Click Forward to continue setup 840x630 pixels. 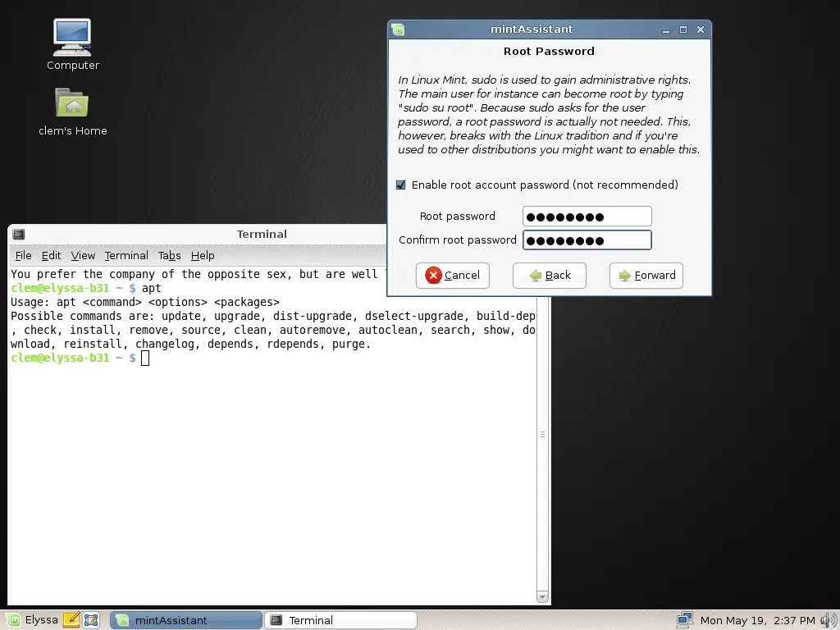(x=646, y=276)
